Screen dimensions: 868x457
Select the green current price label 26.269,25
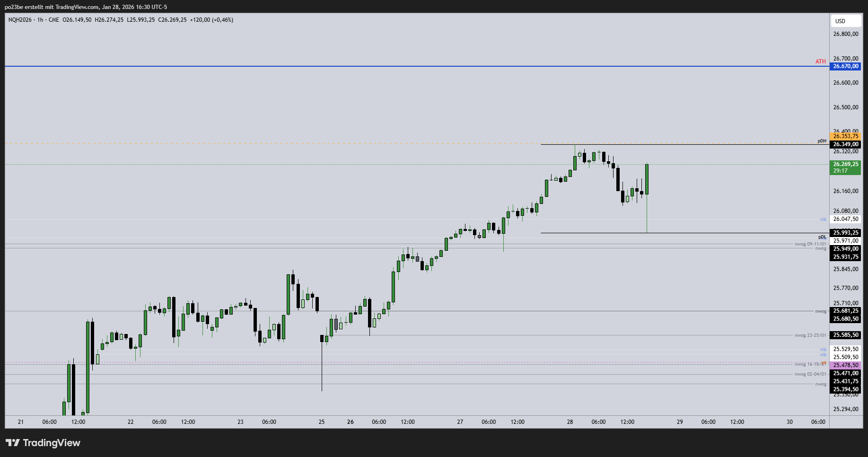pos(845,165)
